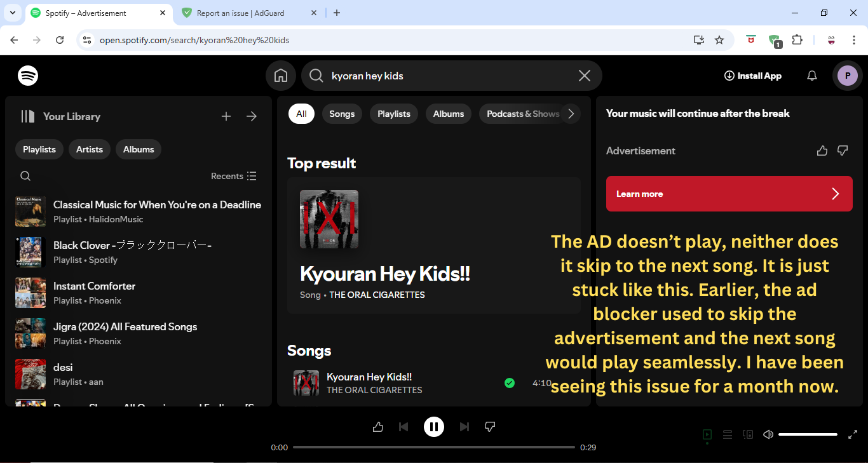Give the advertisement a thumbs down
The width and height of the screenshot is (868, 463).
843,151
